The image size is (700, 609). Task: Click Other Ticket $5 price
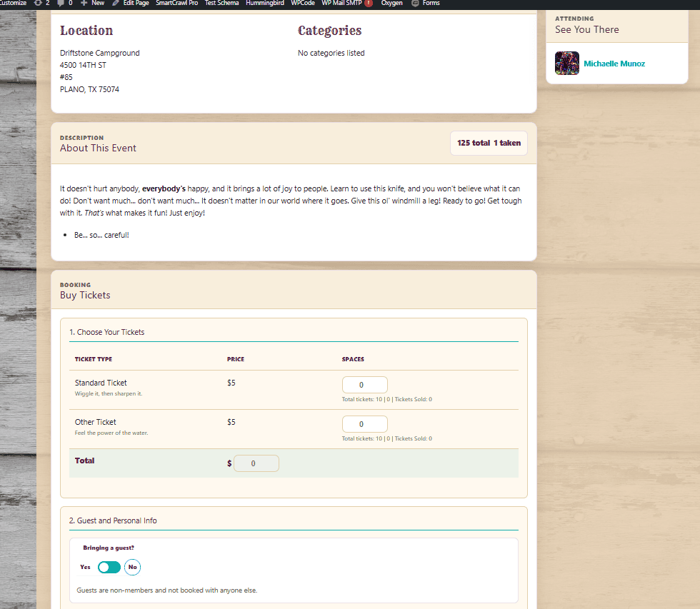click(231, 422)
